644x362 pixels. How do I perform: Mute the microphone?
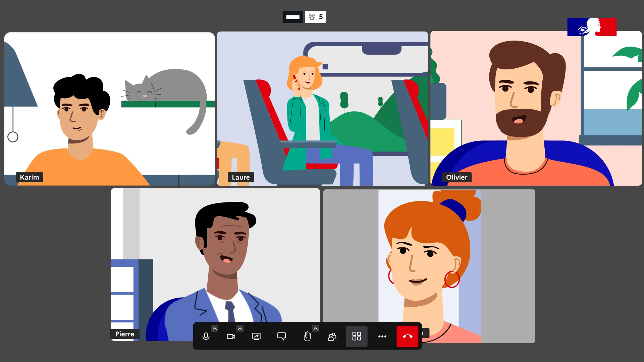coord(206,336)
